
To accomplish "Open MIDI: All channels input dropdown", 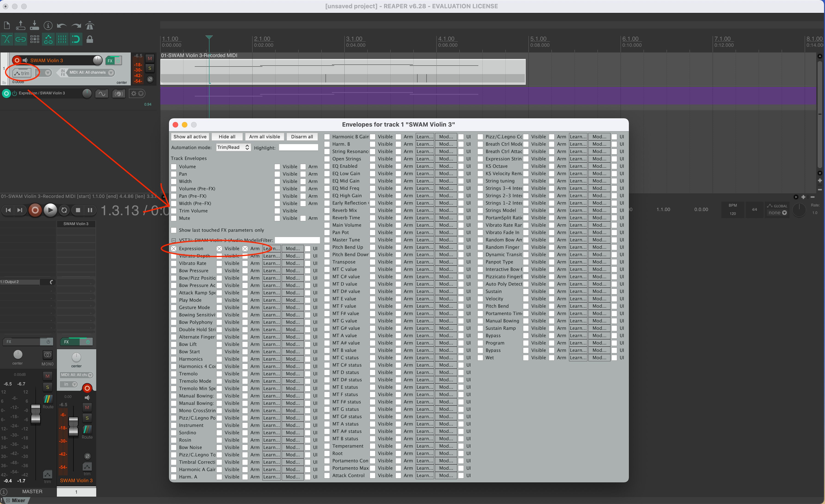I will [91, 72].
